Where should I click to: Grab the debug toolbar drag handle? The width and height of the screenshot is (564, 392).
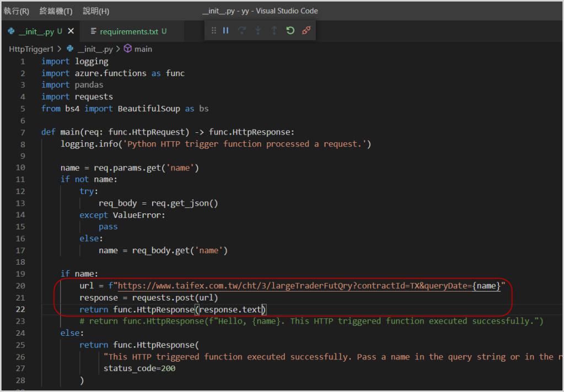(x=214, y=31)
